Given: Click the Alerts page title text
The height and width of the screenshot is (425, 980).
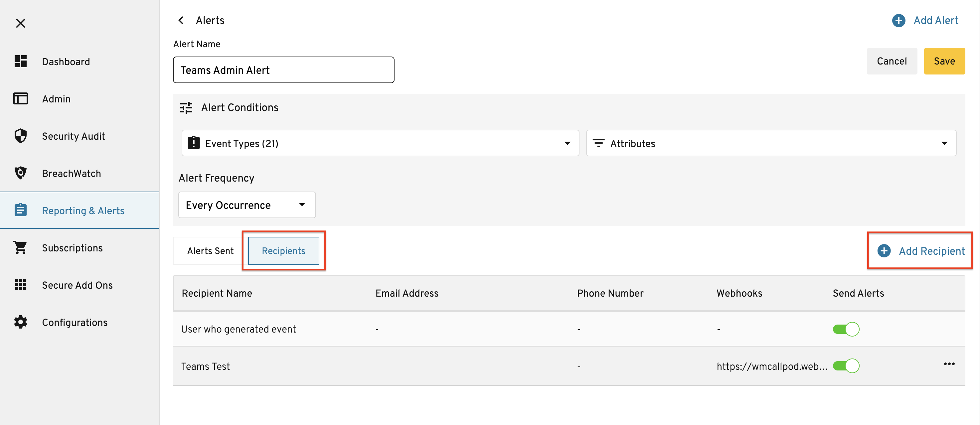Looking at the screenshot, I should [x=210, y=21].
